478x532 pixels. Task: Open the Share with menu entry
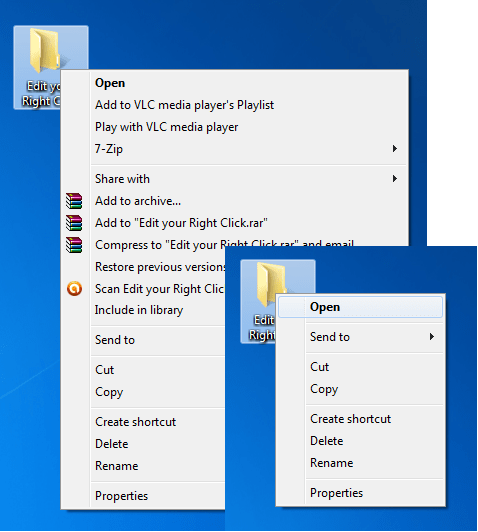coord(122,179)
